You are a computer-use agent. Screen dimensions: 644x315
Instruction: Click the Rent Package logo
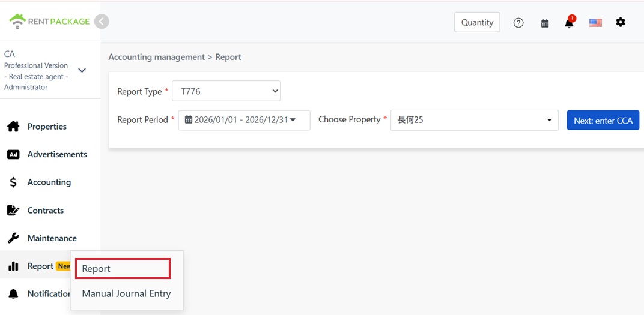pos(49,22)
